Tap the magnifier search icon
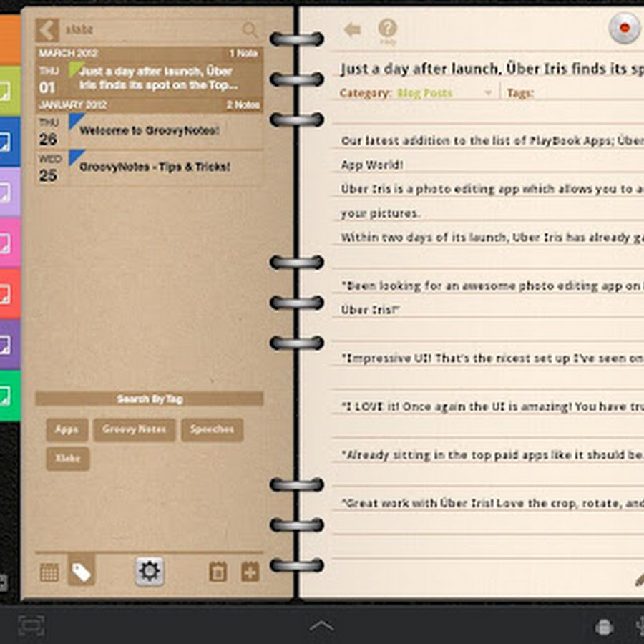 pos(250,29)
